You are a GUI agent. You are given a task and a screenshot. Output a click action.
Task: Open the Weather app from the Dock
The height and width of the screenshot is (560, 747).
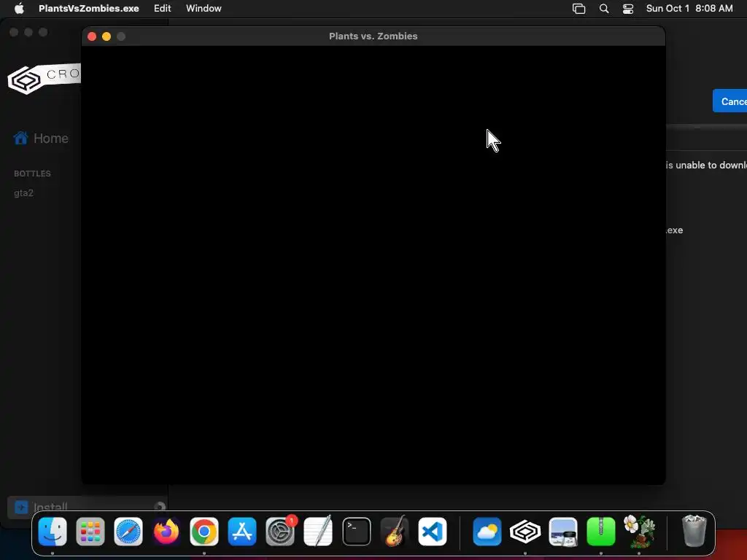click(487, 532)
